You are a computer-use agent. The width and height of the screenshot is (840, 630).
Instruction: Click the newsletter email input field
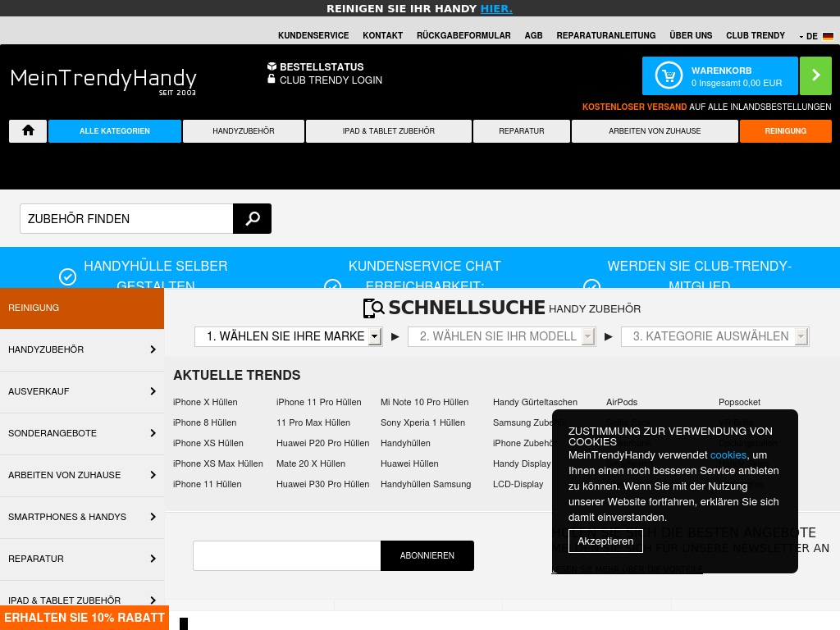pyautogui.click(x=286, y=555)
